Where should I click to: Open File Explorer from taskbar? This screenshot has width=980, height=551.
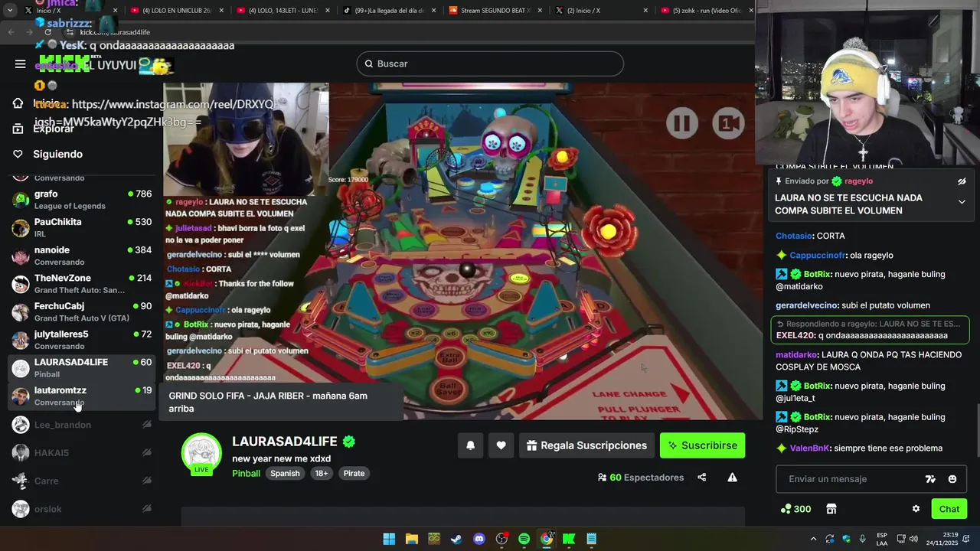click(x=411, y=539)
